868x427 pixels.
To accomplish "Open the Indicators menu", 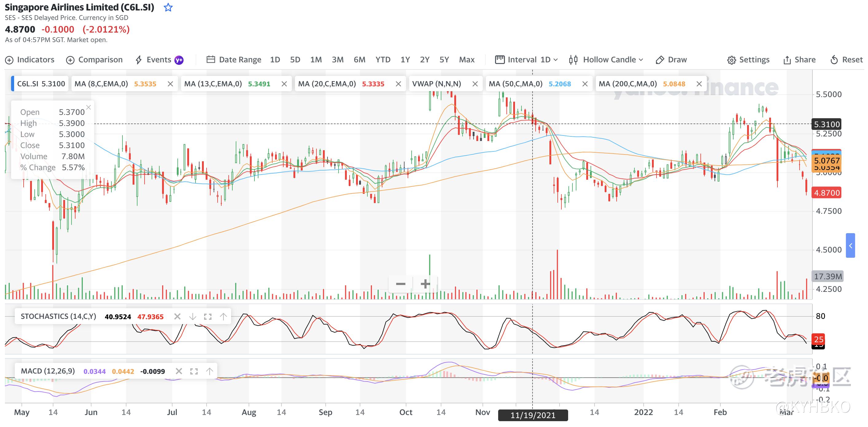I will 30,60.
